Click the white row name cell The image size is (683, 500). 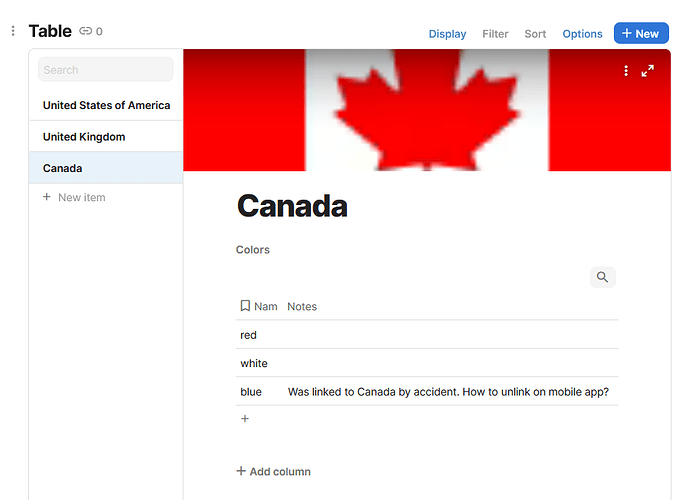(254, 363)
